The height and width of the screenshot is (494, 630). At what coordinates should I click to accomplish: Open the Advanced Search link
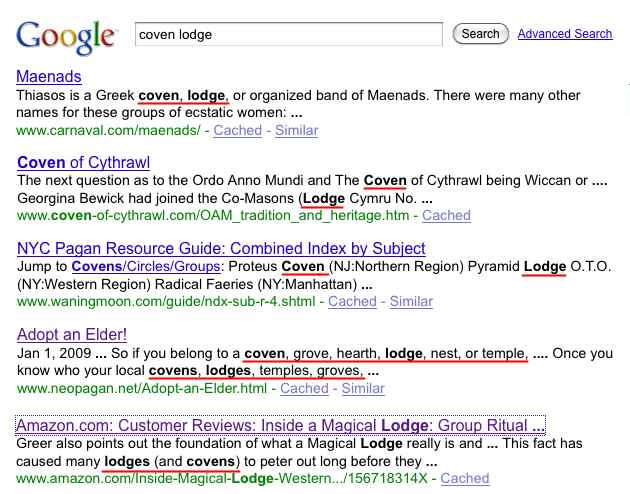[x=564, y=34]
